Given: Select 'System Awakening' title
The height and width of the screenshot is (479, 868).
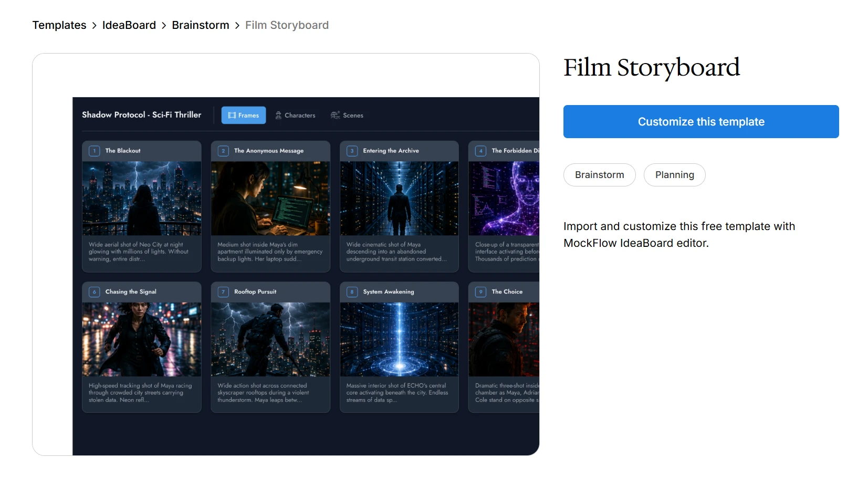Looking at the screenshot, I should point(389,292).
